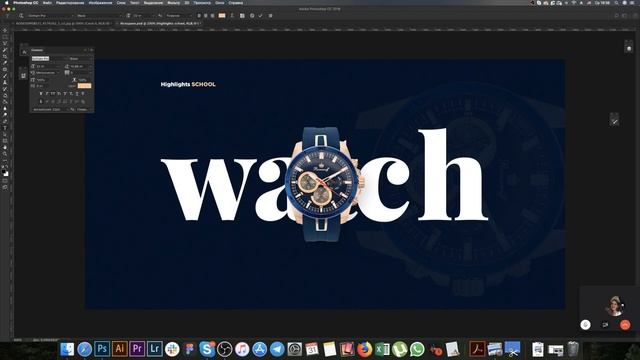Select the Magic Wand tool
This screenshot has height=360, width=640.
click(5, 50)
